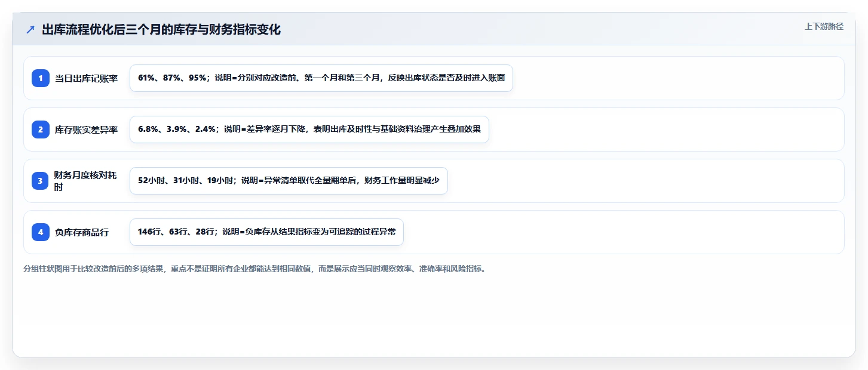Click the trend arrow icon beside the title
This screenshot has height=370, width=868.
click(x=30, y=30)
